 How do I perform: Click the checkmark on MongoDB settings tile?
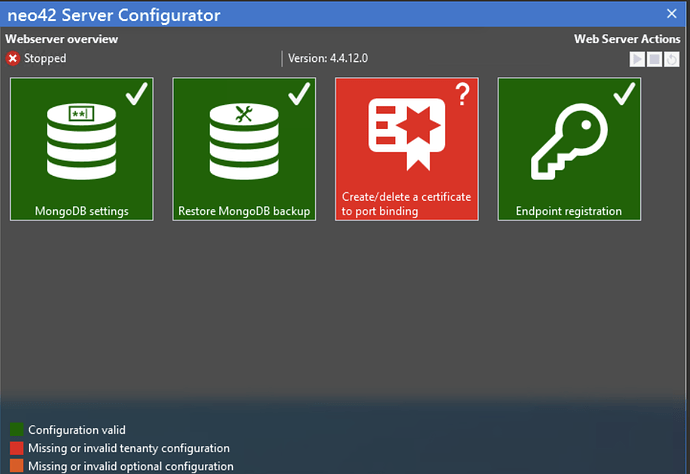click(x=137, y=95)
